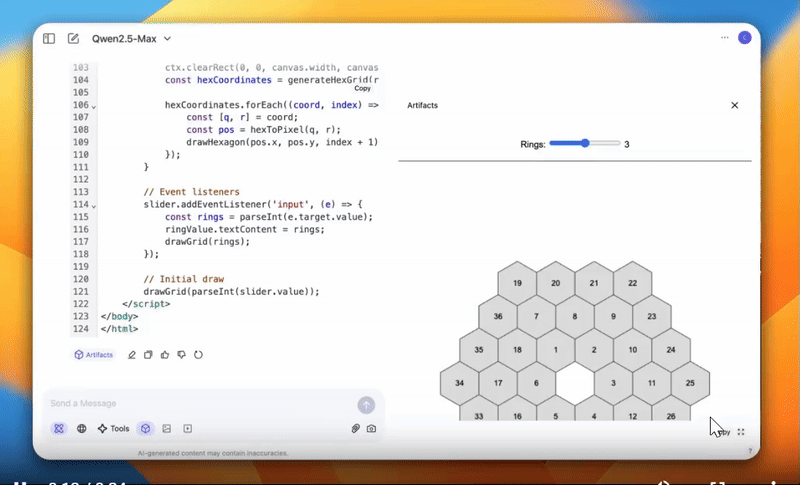This screenshot has height=485, width=800.
Task: Select 'drawGrid(rings);' on line 117
Action: [x=207, y=242]
